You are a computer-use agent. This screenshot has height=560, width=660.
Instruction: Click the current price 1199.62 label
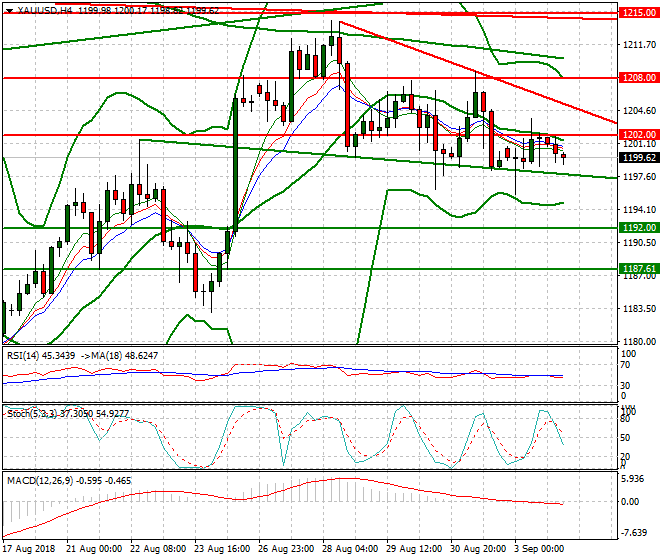639,157
